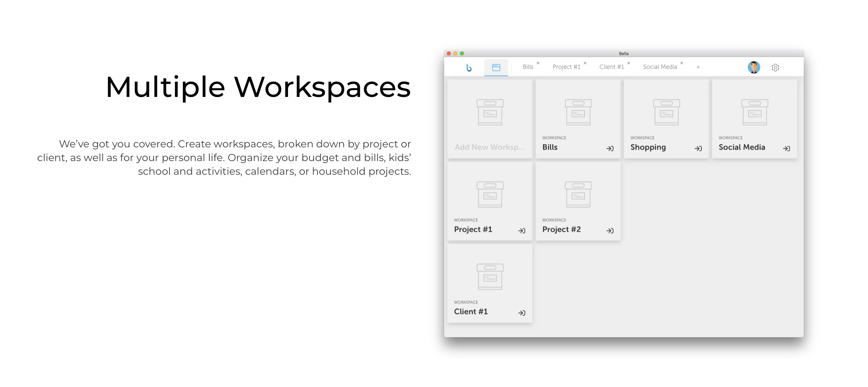Click the Bella logo icon
The image size is (868, 387).
tap(469, 67)
